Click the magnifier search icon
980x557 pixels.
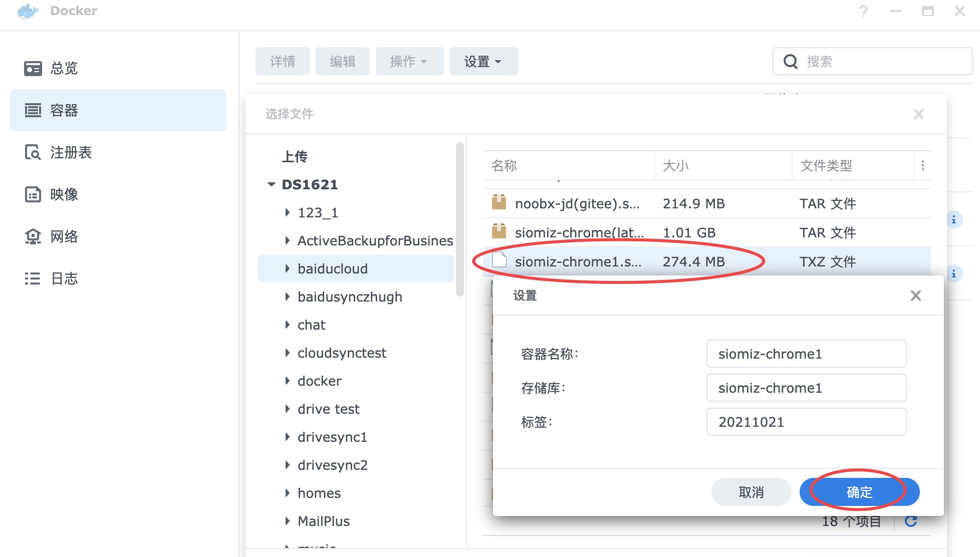pos(791,62)
